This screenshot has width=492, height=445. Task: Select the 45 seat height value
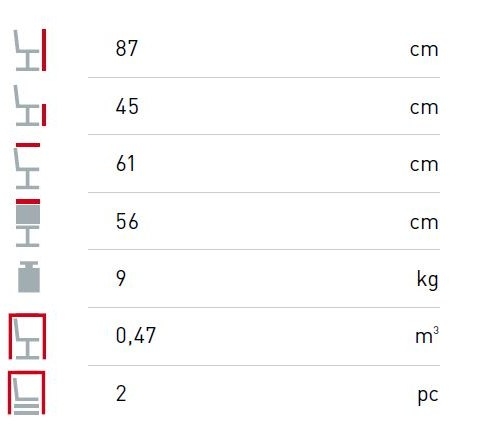tap(127, 107)
